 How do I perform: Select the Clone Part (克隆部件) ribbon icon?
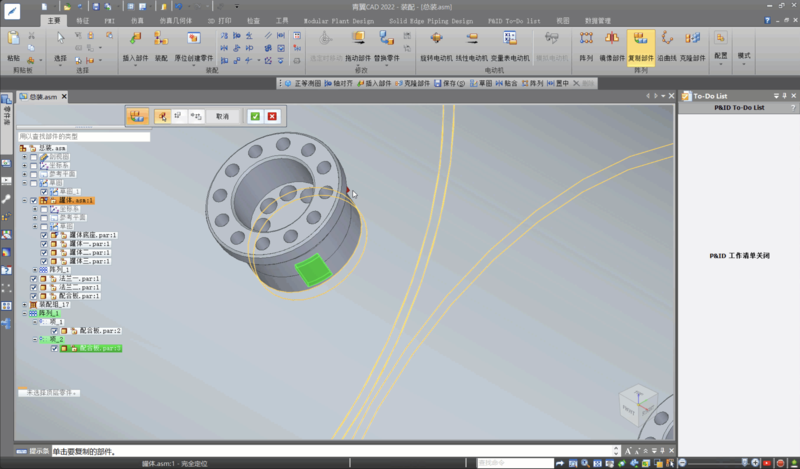pyautogui.click(x=692, y=41)
